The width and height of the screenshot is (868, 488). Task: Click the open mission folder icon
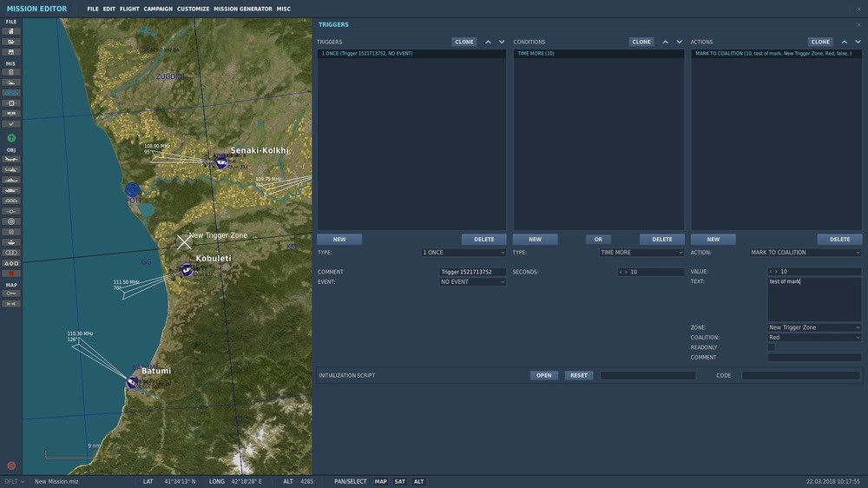10,42
